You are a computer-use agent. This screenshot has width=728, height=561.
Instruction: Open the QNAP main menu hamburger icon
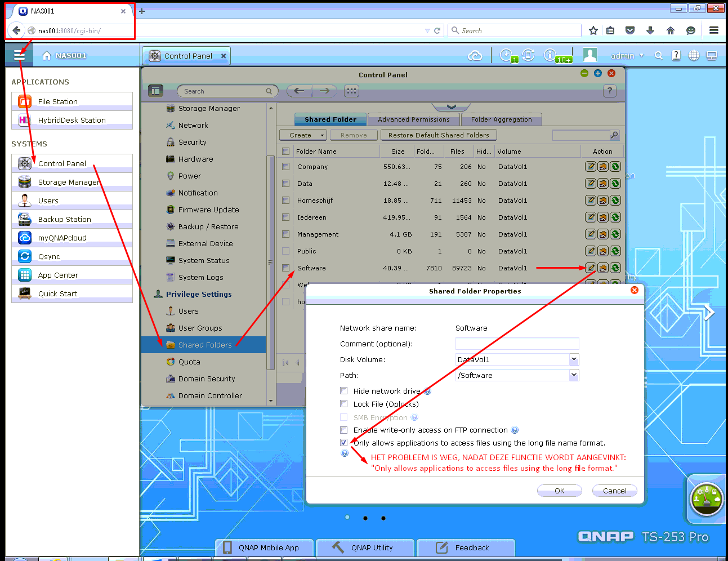tap(19, 55)
